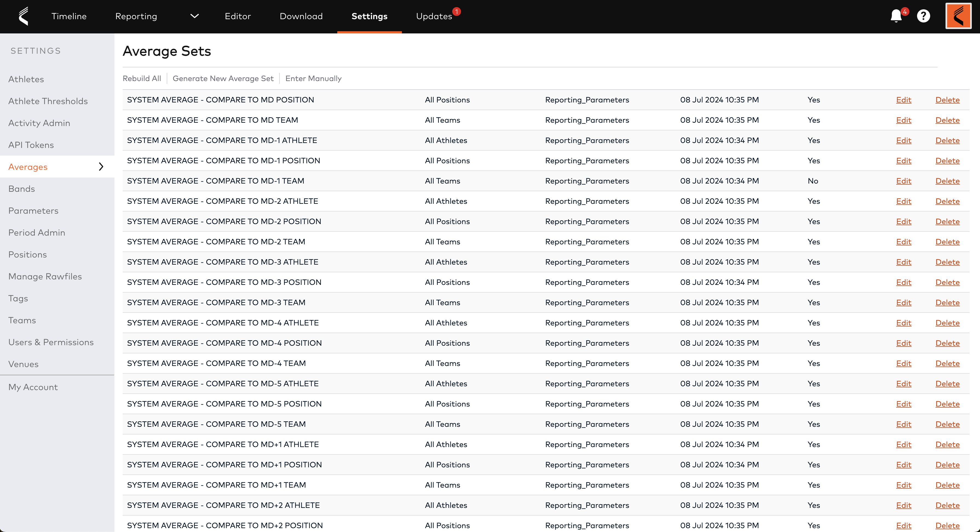The image size is (980, 532).
Task: Edit the COMPARE TO MD+1 ATHLETE row
Action: click(x=904, y=444)
